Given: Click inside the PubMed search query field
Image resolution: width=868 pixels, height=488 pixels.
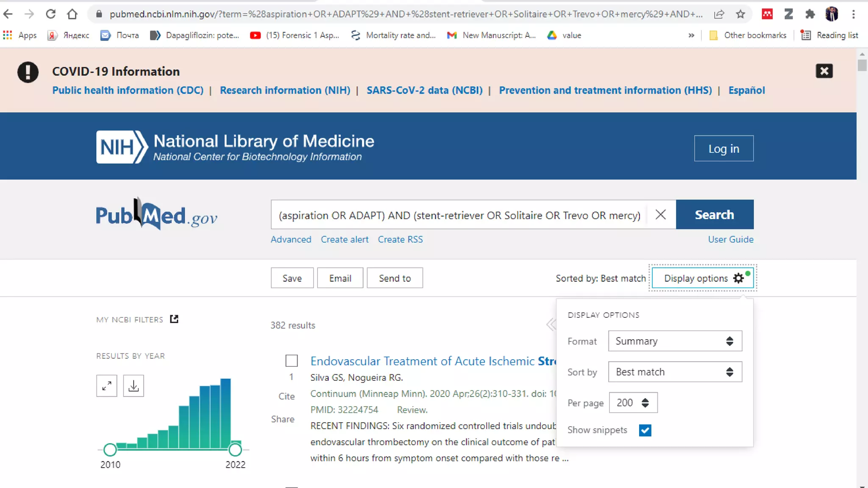Looking at the screenshot, I should click(x=459, y=215).
